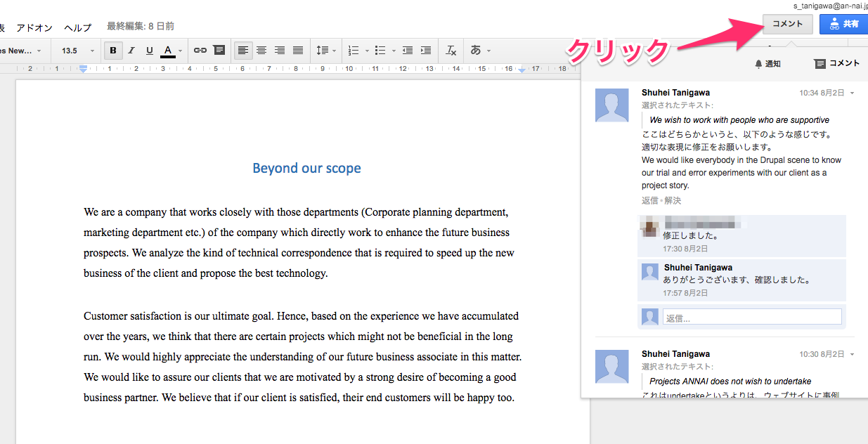Click the insert comment toolbar icon
Screen dimensions: 868x444
pyautogui.click(x=219, y=51)
